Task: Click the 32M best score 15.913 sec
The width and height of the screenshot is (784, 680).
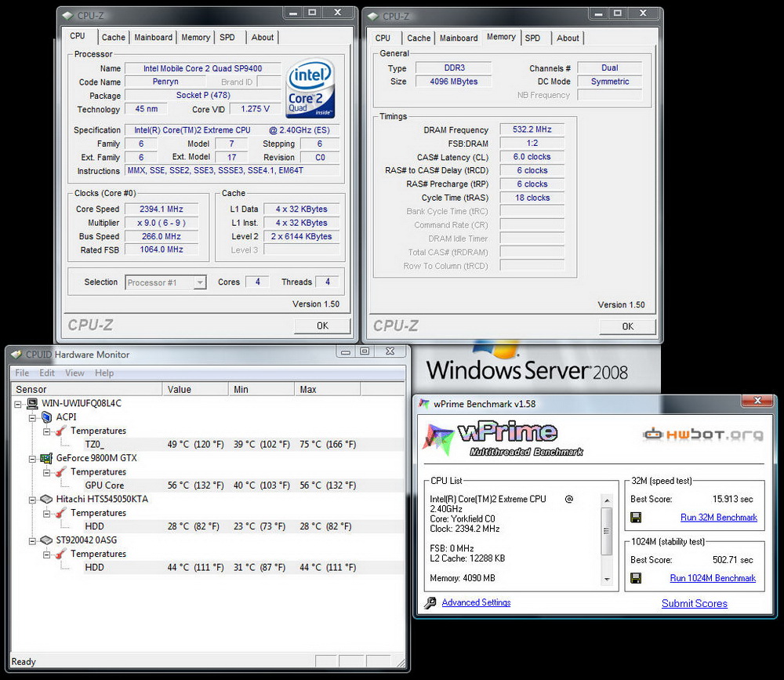Action: point(732,499)
